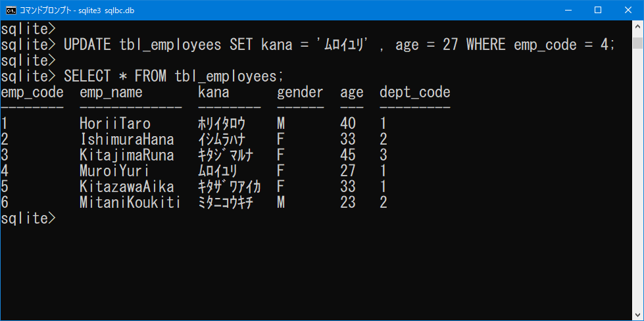
Task: Click the HoriiTaro name cell
Action: [x=115, y=124]
